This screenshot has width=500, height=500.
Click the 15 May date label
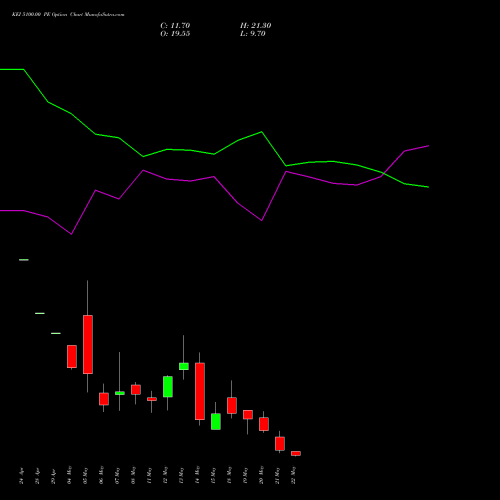click(214, 475)
